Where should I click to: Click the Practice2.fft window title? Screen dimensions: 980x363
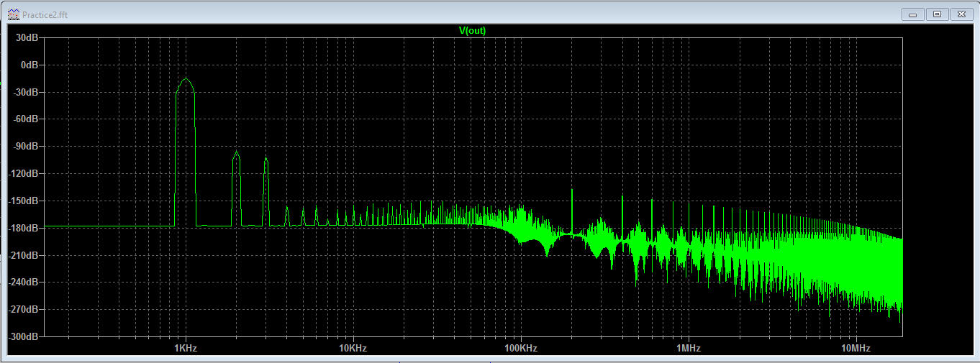46,14
